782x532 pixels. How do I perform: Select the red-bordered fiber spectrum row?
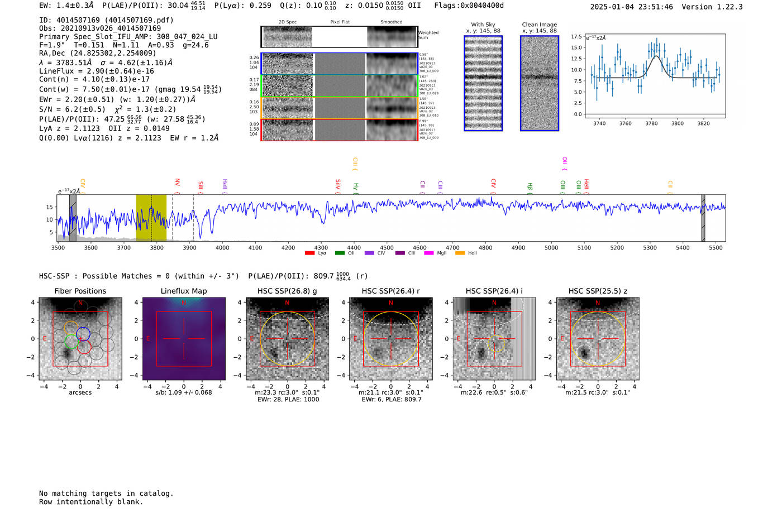pos(340,130)
